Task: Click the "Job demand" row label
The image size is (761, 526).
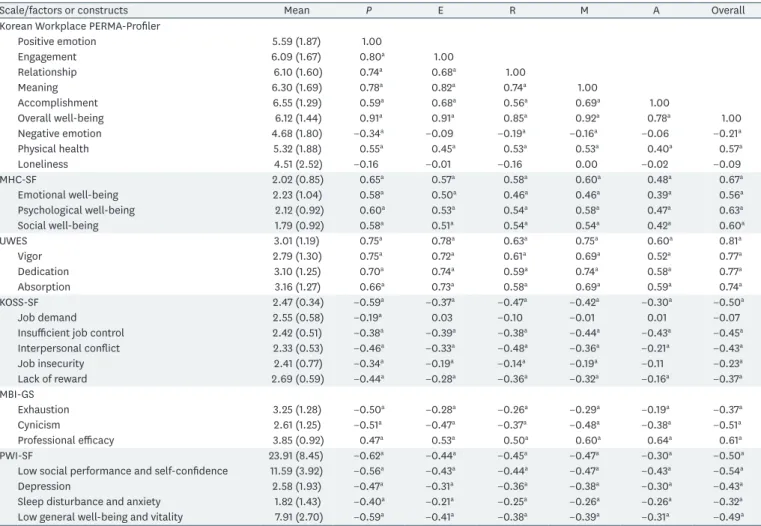Action: click(47, 318)
